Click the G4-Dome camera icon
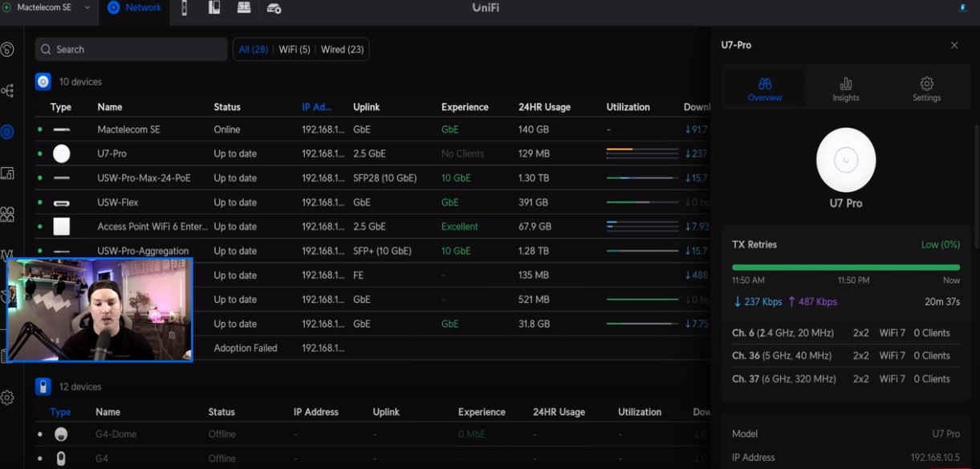 pos(61,434)
